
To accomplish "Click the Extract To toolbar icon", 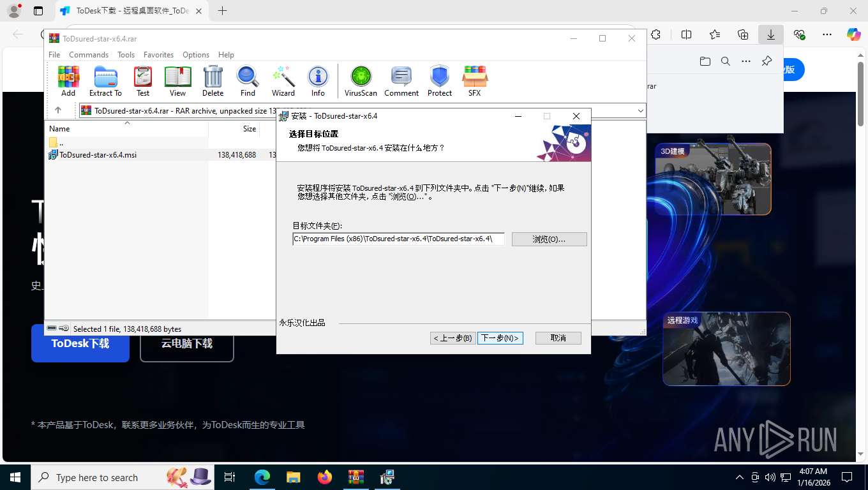I will pos(105,82).
